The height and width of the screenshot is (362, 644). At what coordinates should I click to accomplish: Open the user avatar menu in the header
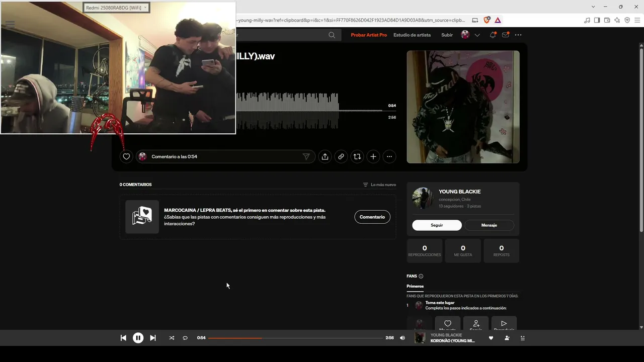[465, 35]
